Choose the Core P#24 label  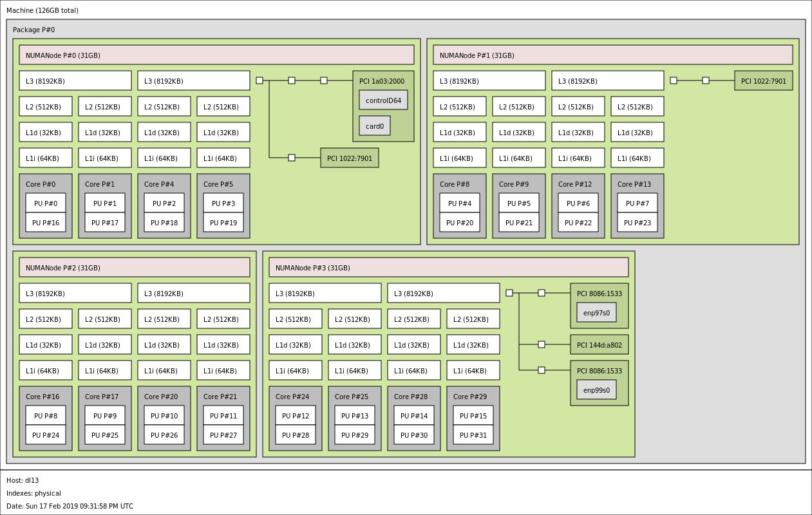292,397
